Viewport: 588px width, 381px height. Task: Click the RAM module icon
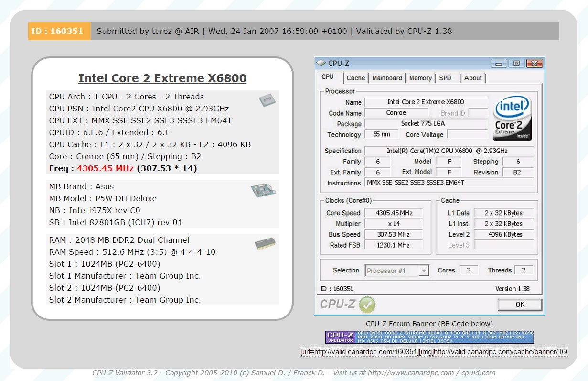click(264, 244)
